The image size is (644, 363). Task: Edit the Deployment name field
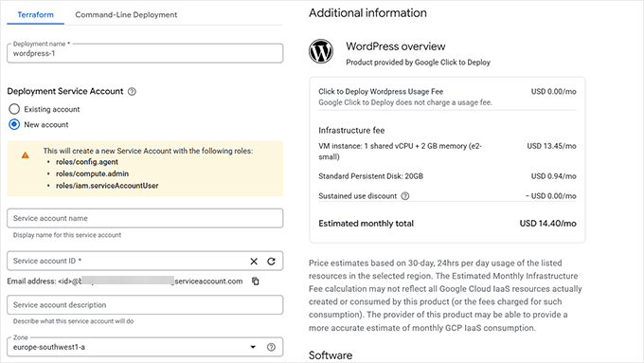[x=145, y=53]
